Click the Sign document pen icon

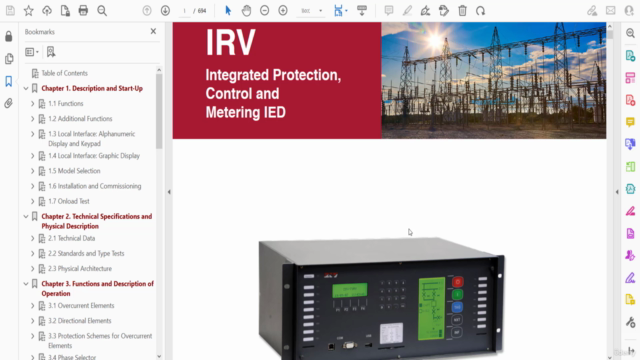425,11
